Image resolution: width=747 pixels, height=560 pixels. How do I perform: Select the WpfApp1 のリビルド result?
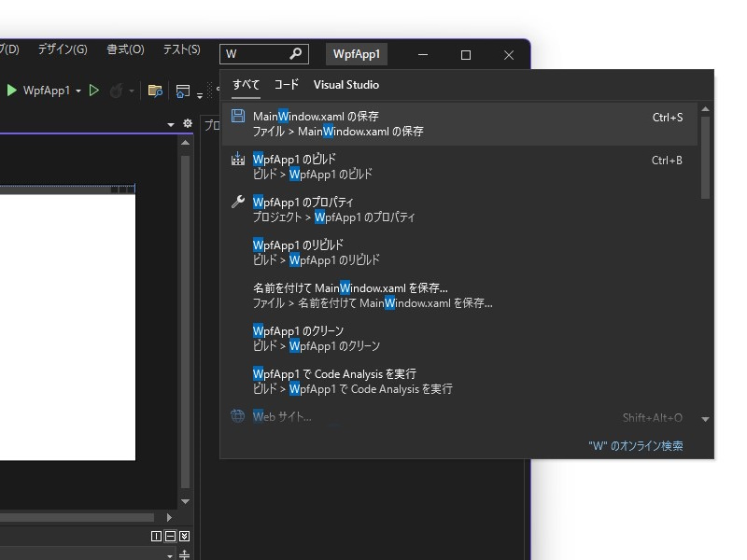coord(459,252)
